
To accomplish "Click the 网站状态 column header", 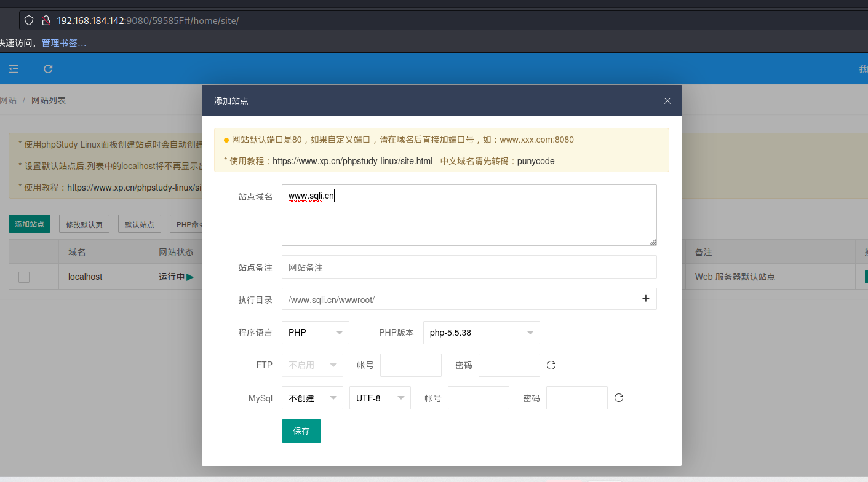I will pos(176,252).
